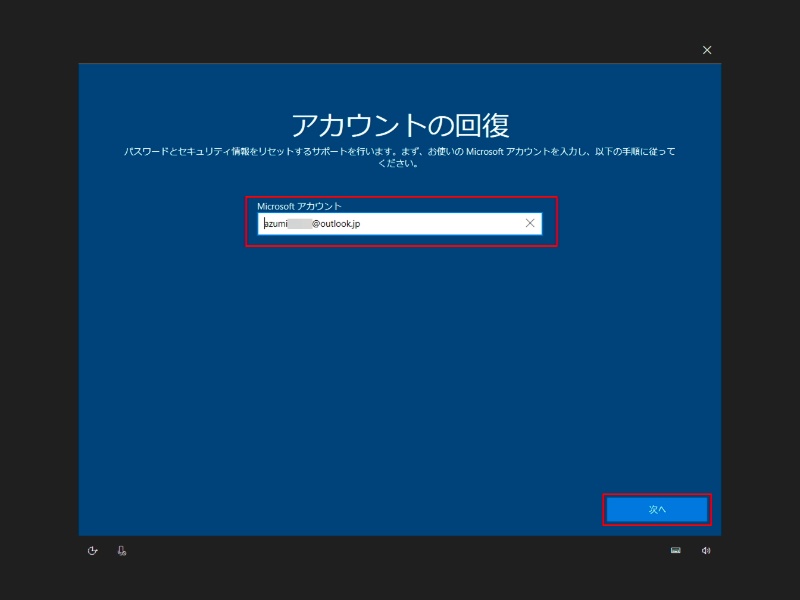Open the on-screen keyboard icon
Image resolution: width=800 pixels, height=600 pixels.
(x=675, y=550)
